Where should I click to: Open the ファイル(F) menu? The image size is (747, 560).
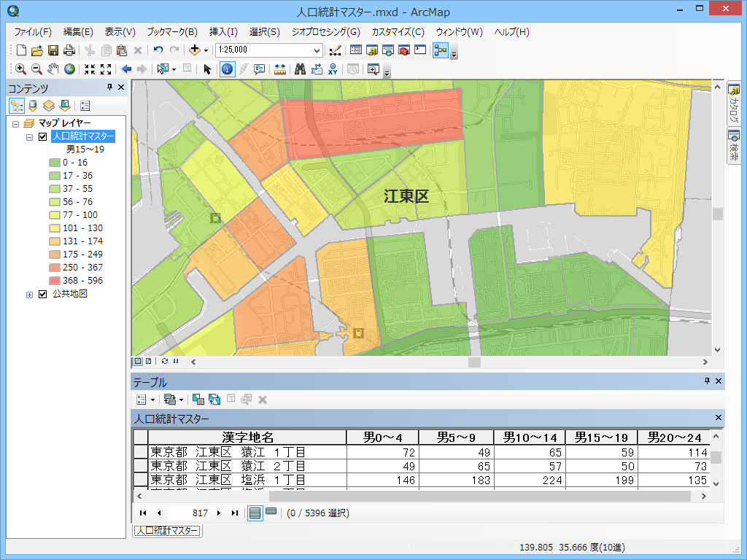coord(33,32)
